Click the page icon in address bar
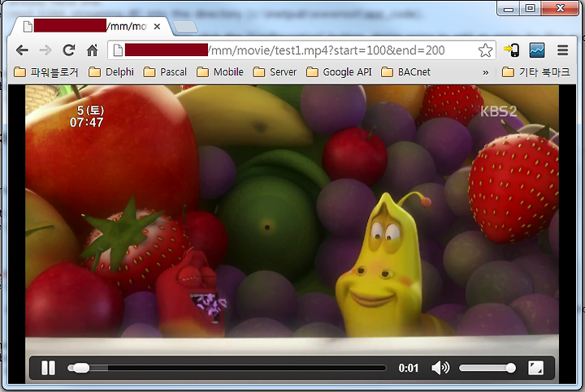Image resolution: width=585 pixels, height=392 pixels. tap(118, 50)
